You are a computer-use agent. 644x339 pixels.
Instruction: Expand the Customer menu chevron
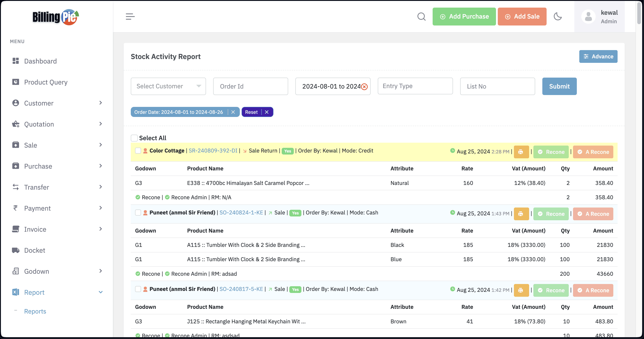101,103
